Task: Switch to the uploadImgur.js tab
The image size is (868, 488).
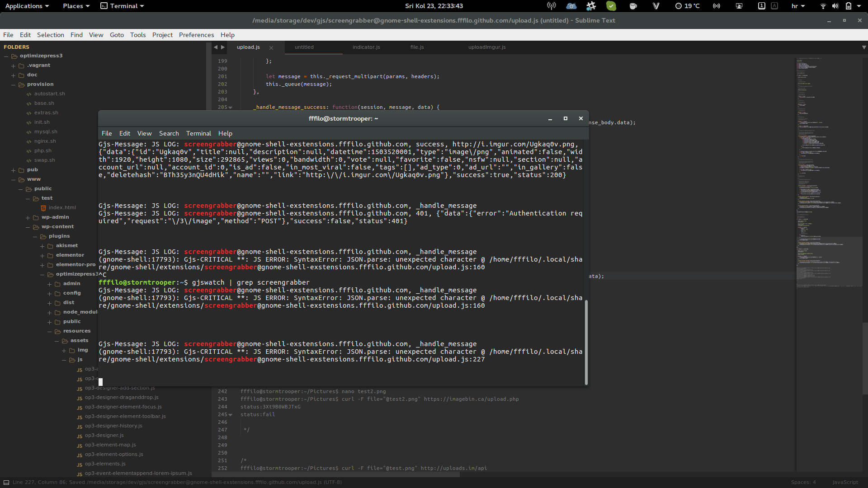Action: 487,47
